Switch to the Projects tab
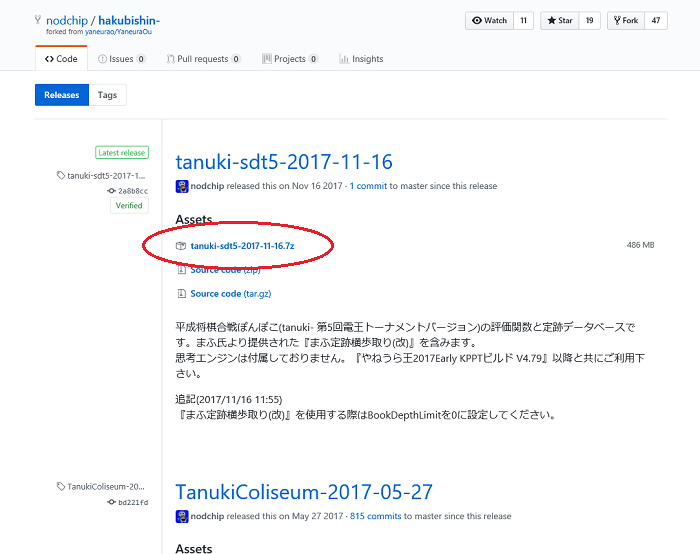 pyautogui.click(x=290, y=59)
